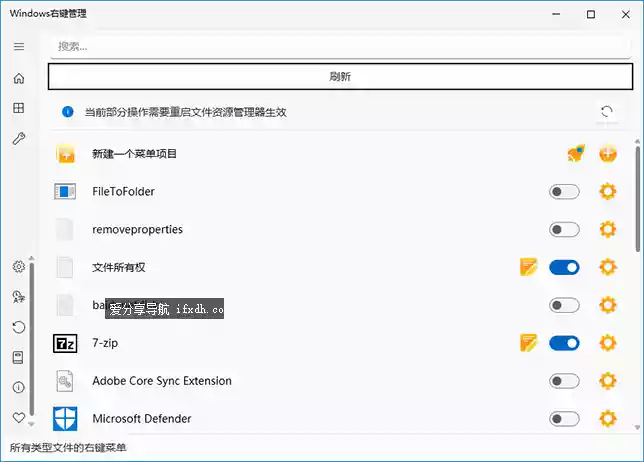Click the sidebar scroll down arrow

click(x=32, y=424)
